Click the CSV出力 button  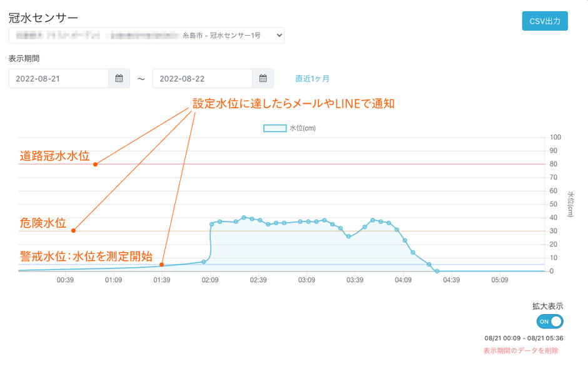click(x=544, y=21)
